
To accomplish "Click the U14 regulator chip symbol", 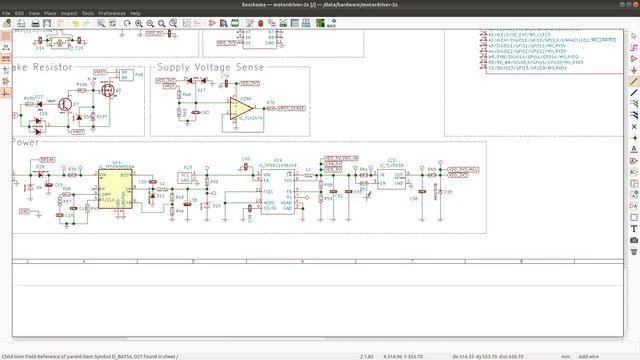I will (116, 189).
